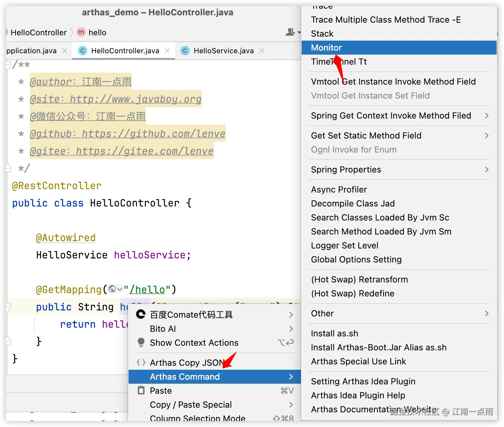Click the @Autowired annotation
The height and width of the screenshot is (427, 504).
pos(66,237)
